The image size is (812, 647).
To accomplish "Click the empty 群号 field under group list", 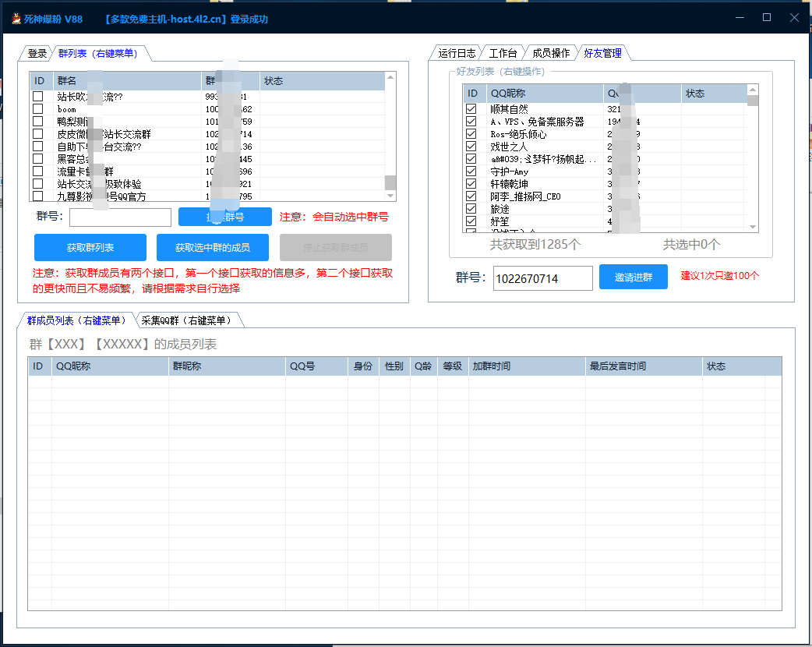I will [120, 217].
